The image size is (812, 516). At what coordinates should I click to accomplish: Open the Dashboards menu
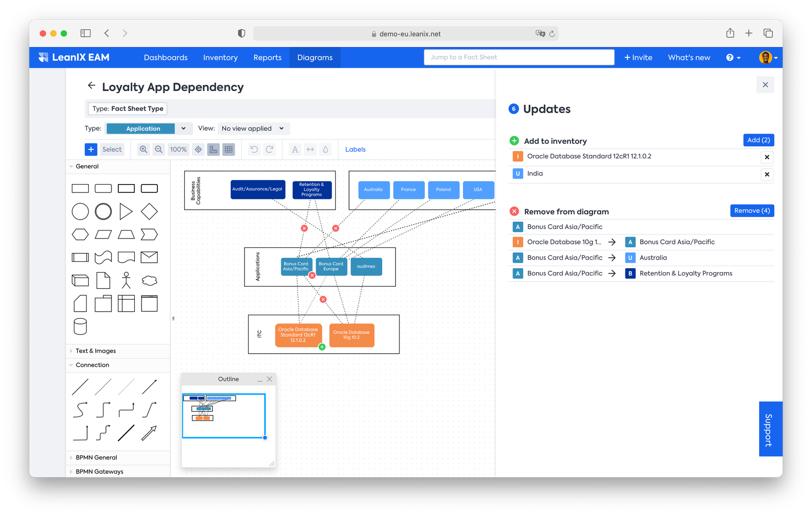coord(165,57)
